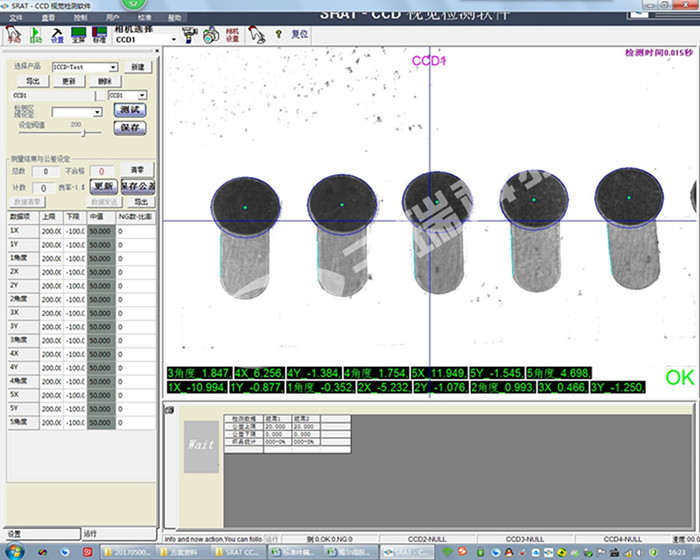Click the Update (更新) button under product selection
Image resolution: width=700 pixels, height=560 pixels.
pyautogui.click(x=69, y=81)
